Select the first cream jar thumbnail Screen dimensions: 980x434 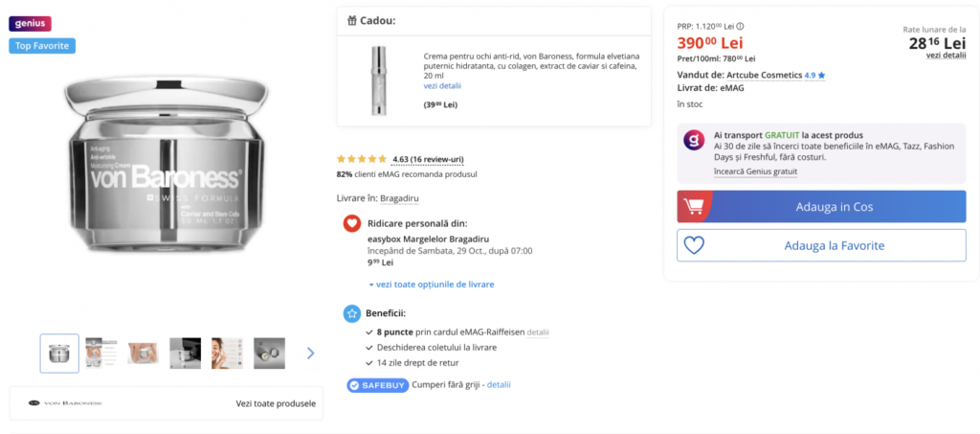pos(59,354)
